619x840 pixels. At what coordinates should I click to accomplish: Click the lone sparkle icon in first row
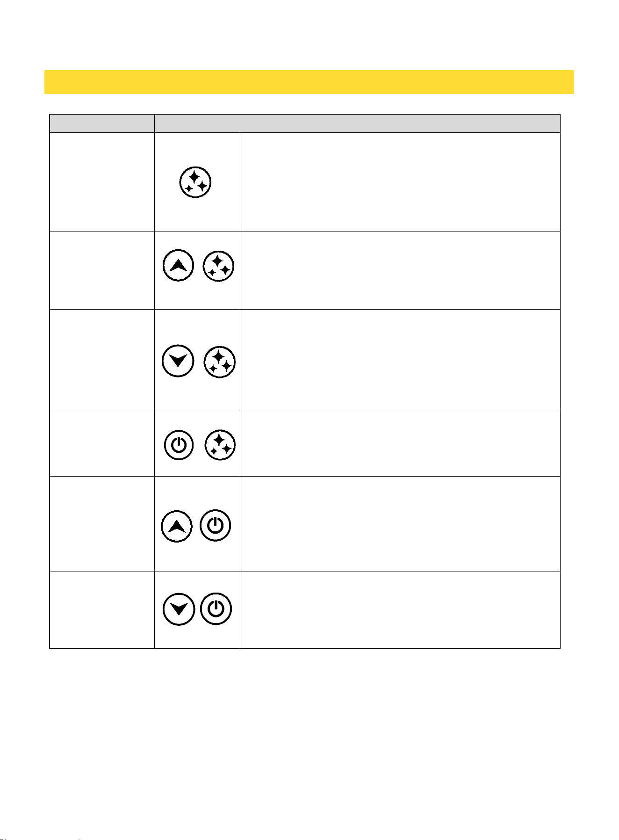pyautogui.click(x=195, y=182)
